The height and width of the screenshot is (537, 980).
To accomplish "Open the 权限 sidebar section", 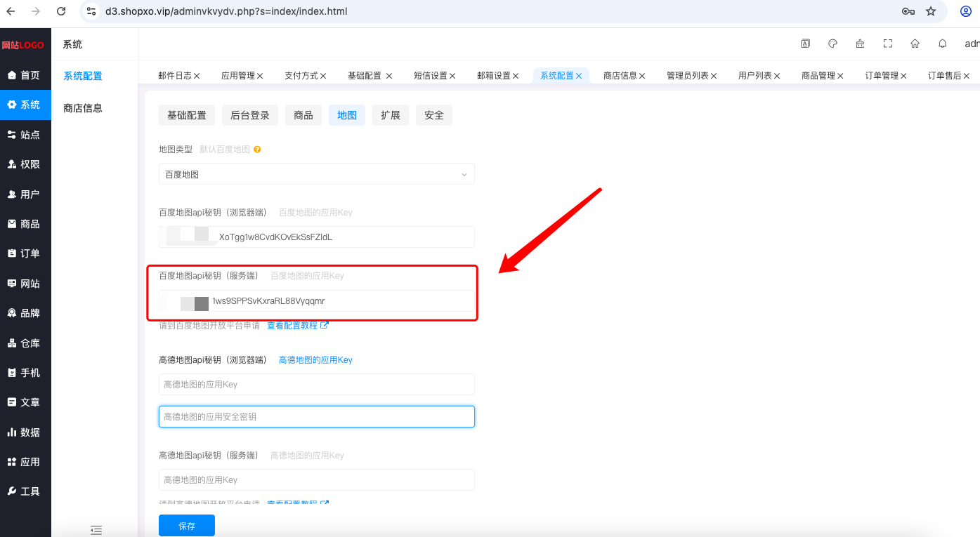I will (x=25, y=164).
